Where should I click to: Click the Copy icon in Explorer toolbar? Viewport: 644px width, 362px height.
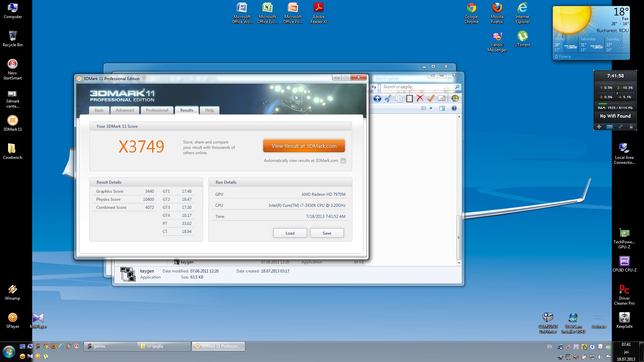coord(399,99)
